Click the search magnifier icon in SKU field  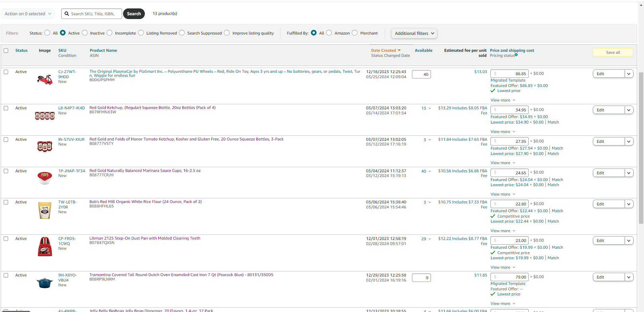click(x=67, y=14)
